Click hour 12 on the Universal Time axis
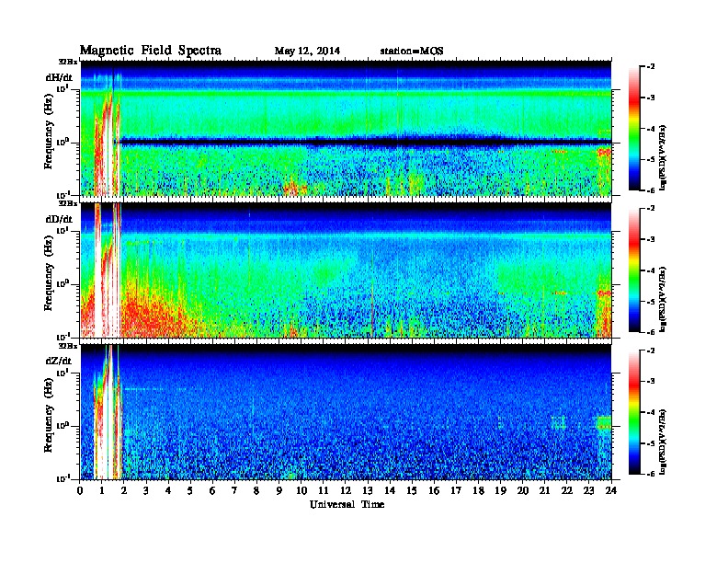Screen dimensions: 728x563 346,490
